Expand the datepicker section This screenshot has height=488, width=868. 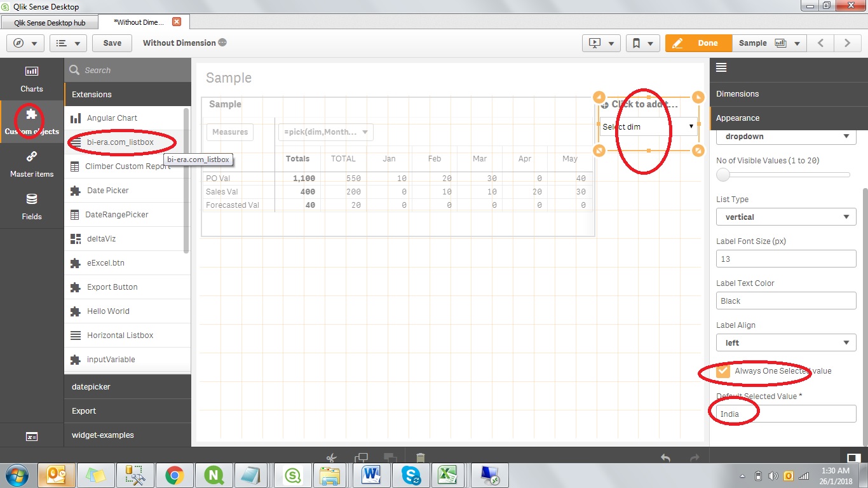click(127, 387)
